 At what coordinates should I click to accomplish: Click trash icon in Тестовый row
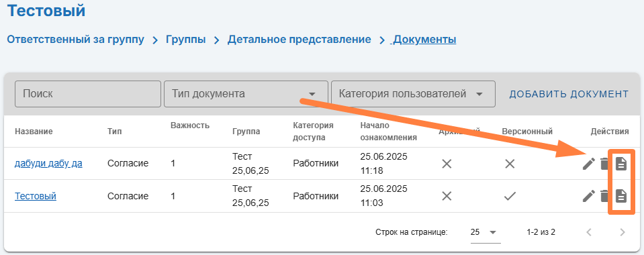pos(604,196)
